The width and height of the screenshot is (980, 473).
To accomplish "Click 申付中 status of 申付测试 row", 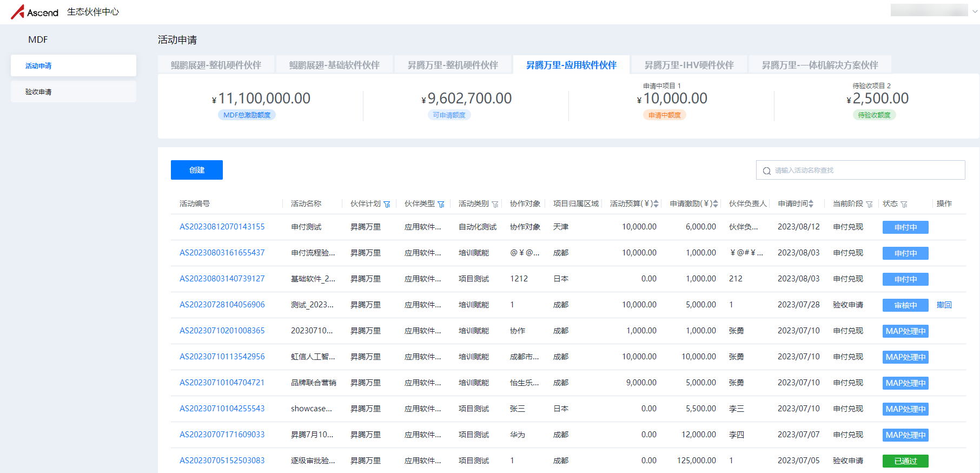I will click(x=905, y=227).
